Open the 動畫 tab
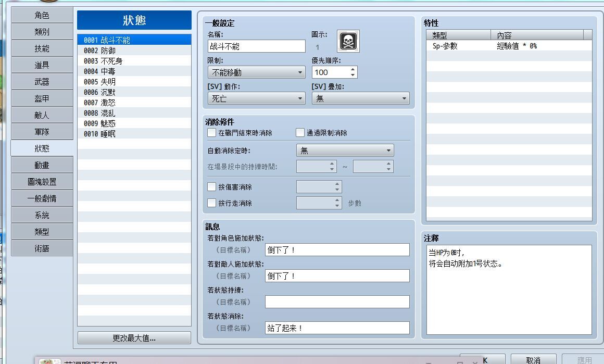The height and width of the screenshot is (364, 604). tap(42, 165)
